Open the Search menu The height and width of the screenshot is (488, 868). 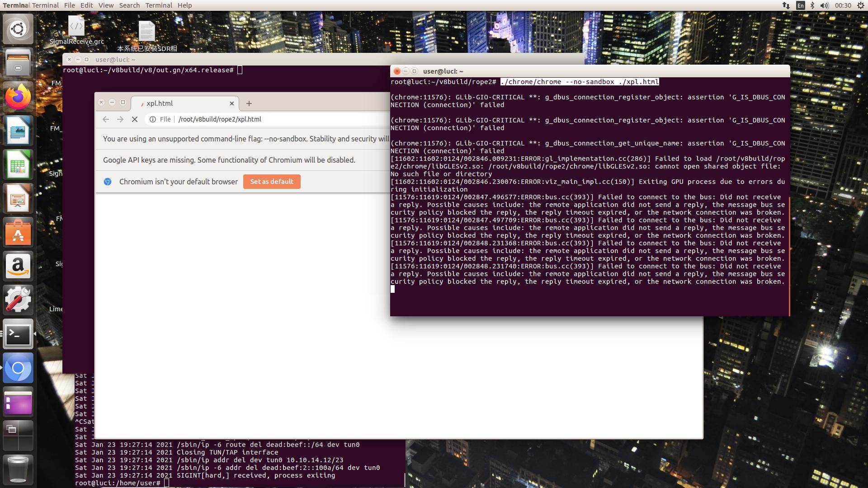129,5
